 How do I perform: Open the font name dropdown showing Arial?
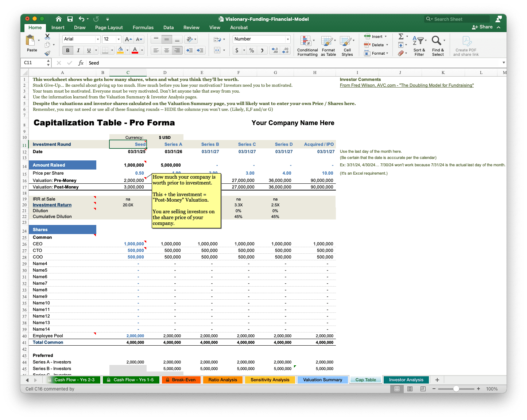point(97,39)
